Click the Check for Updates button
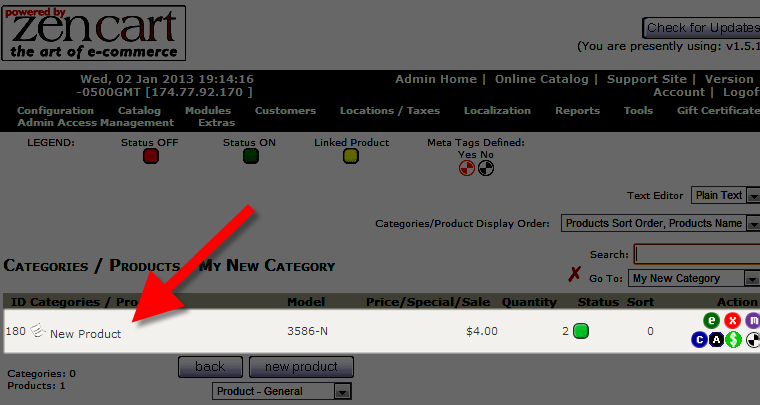 [x=700, y=28]
